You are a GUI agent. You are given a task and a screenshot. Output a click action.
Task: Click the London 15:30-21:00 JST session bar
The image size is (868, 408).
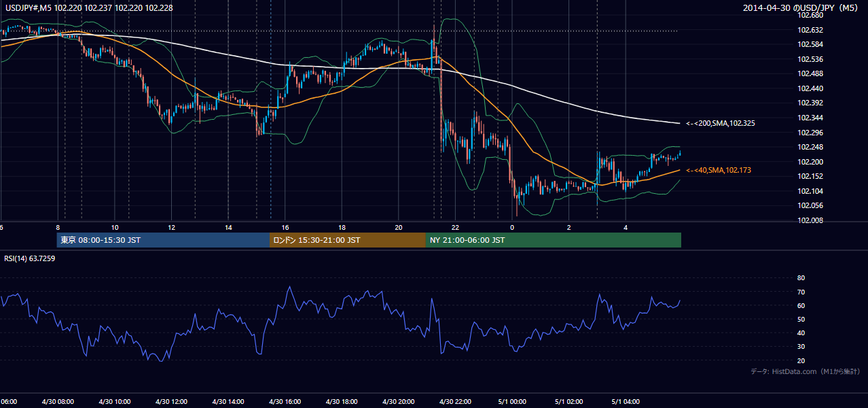(x=348, y=240)
